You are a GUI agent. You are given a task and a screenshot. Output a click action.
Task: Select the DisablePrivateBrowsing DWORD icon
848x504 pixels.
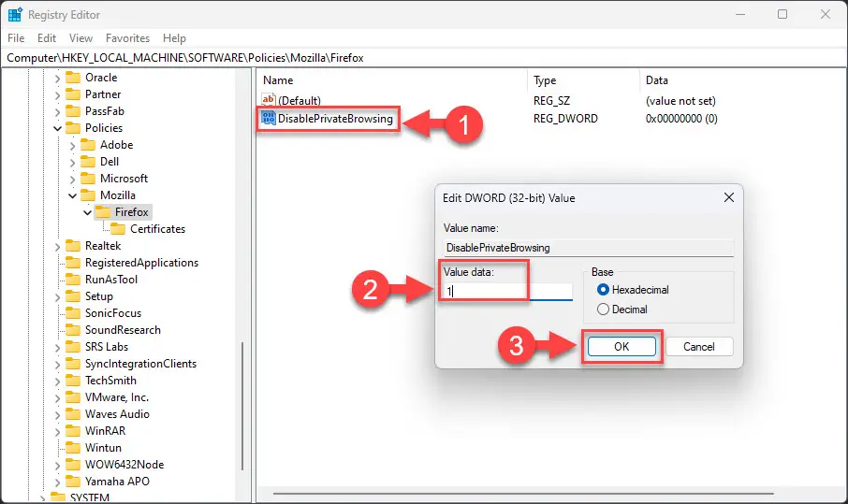pyautogui.click(x=269, y=118)
